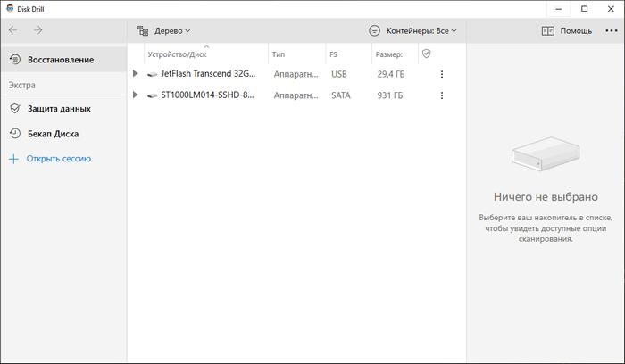Viewport: 625px width, 364px height.
Task: Click the 931 ГБ size value
Action: 390,95
